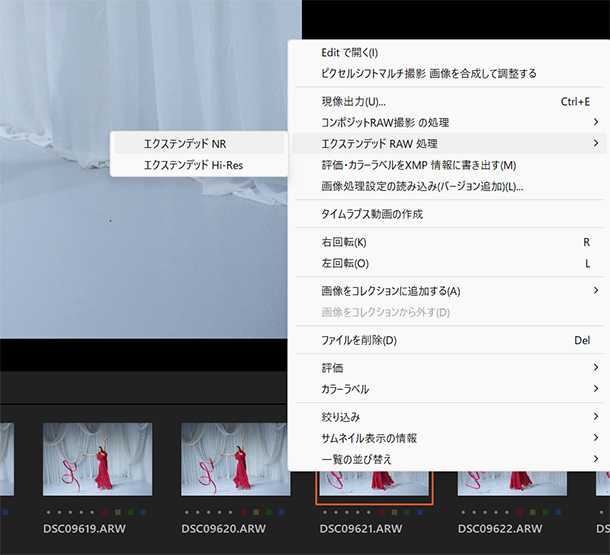Apply green color label to DSC09619.ARW
The image size is (610, 555).
[131, 512]
